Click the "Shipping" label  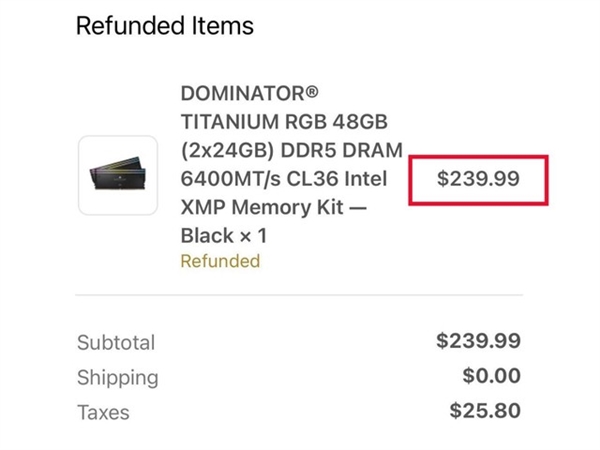117,378
